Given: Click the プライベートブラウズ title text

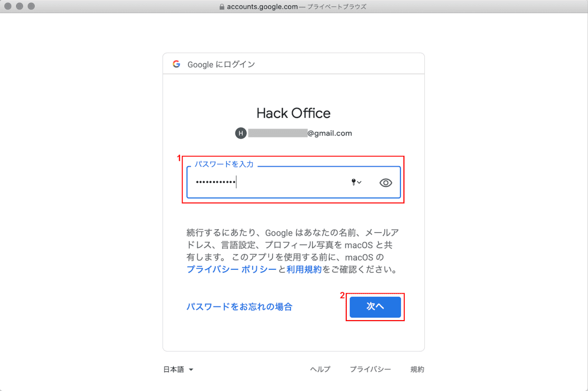Looking at the screenshot, I should [x=336, y=7].
